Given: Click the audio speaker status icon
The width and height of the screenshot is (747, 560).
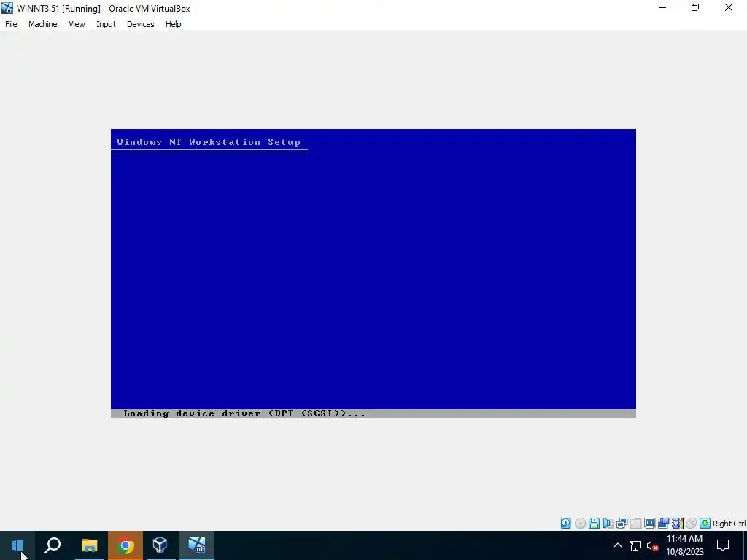Looking at the screenshot, I should click(608, 524).
